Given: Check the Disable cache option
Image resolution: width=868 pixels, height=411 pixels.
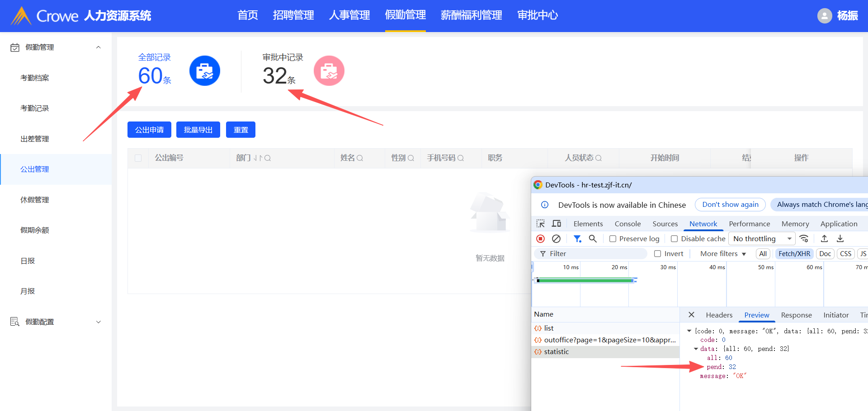Looking at the screenshot, I should [x=674, y=239].
